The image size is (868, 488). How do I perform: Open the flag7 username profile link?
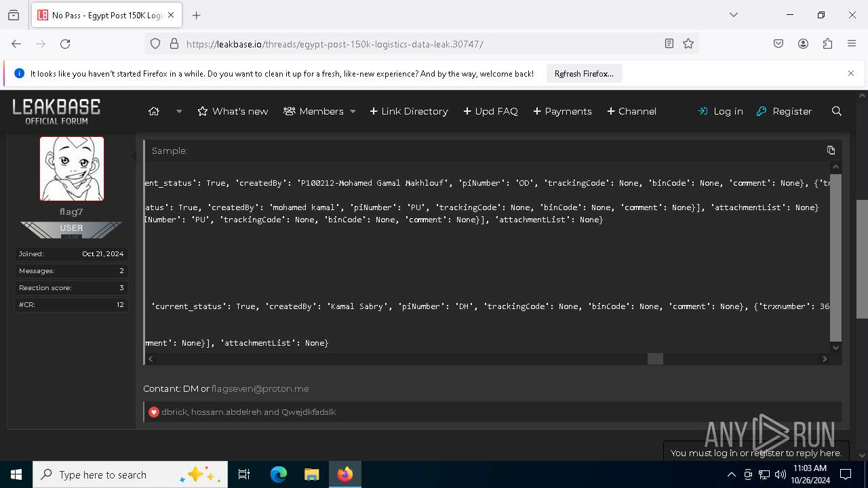[71, 211]
